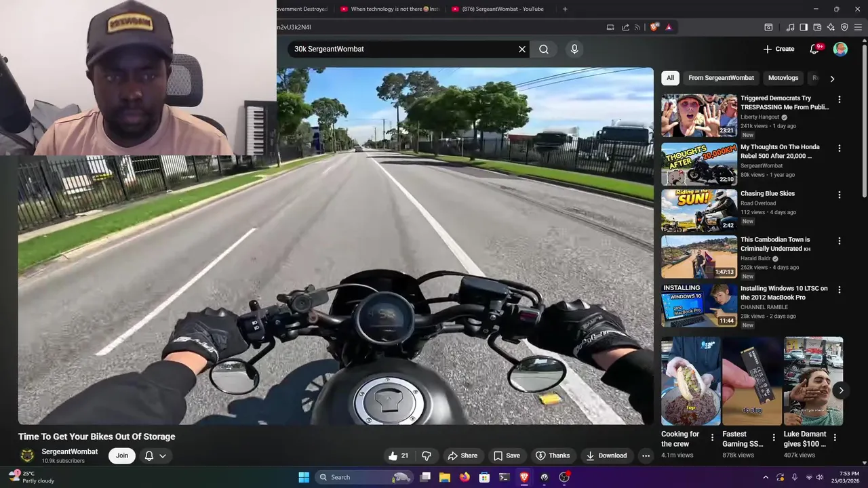Start voice search with microphone icon

tap(574, 49)
